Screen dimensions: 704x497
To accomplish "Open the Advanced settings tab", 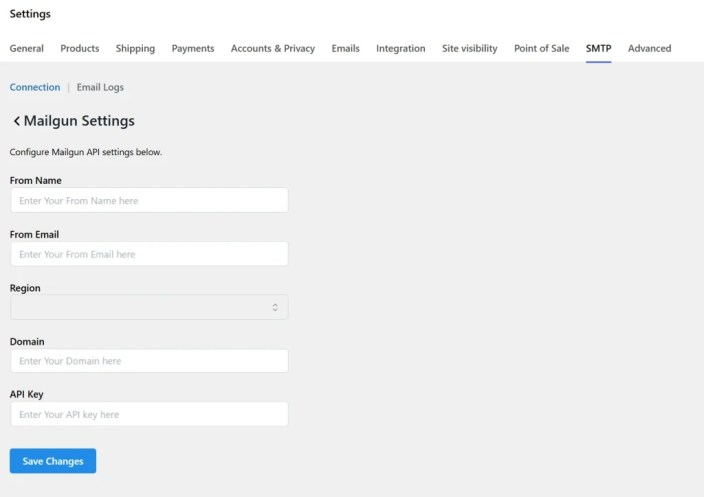I will point(649,48).
